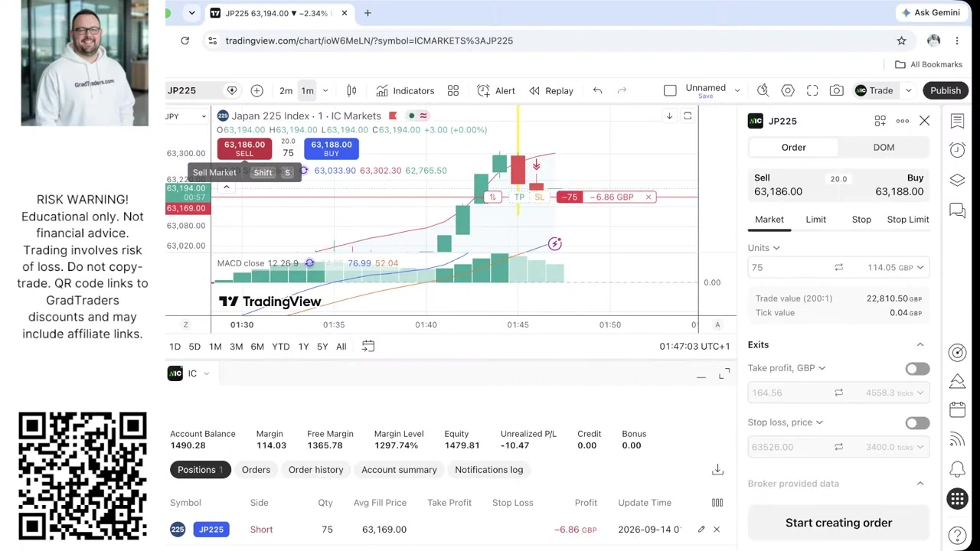Switch to the DOM tab
Viewport: 980px width, 551px height.
click(884, 147)
